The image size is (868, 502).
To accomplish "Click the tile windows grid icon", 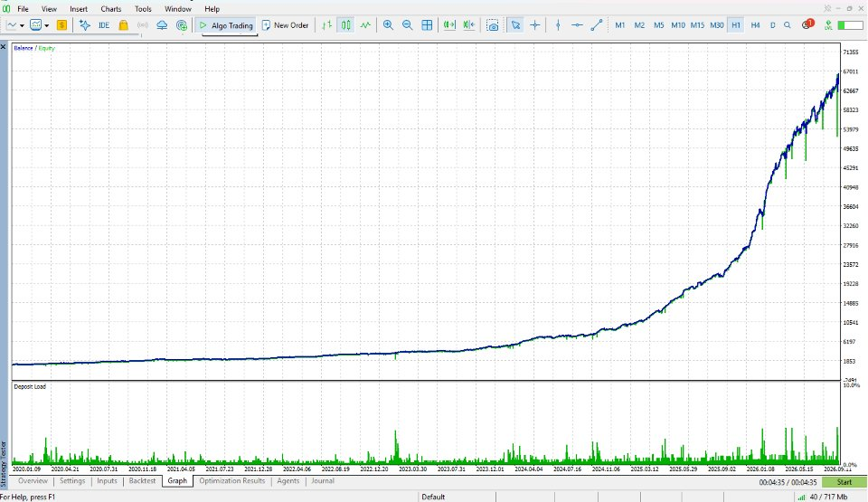I will [427, 25].
